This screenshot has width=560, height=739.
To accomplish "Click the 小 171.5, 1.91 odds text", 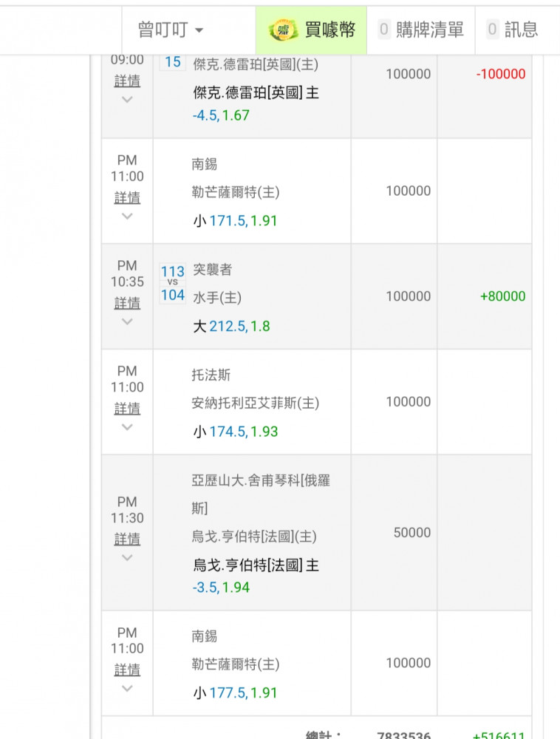I will [235, 221].
